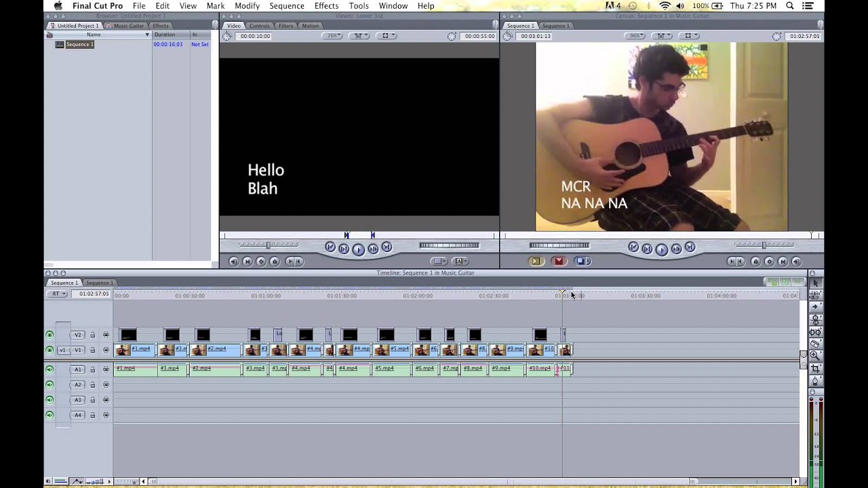
Task: Click the Wi-Fi status icon
Action: [x=665, y=5]
